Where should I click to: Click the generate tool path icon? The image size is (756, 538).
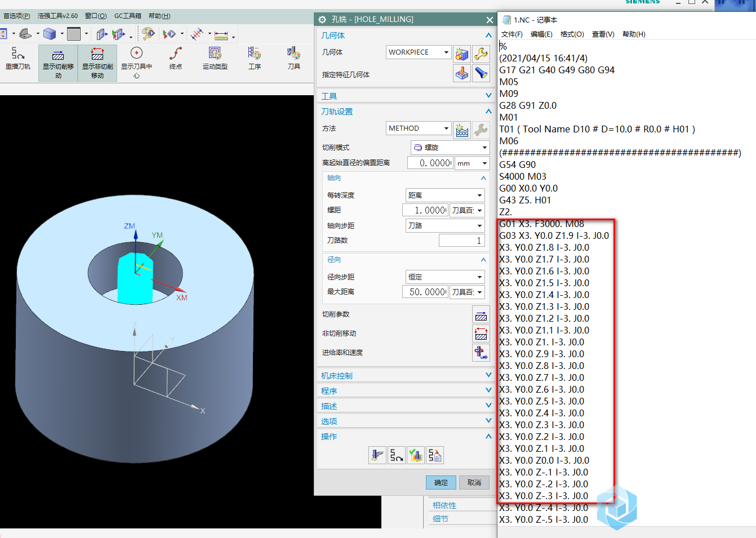click(377, 455)
